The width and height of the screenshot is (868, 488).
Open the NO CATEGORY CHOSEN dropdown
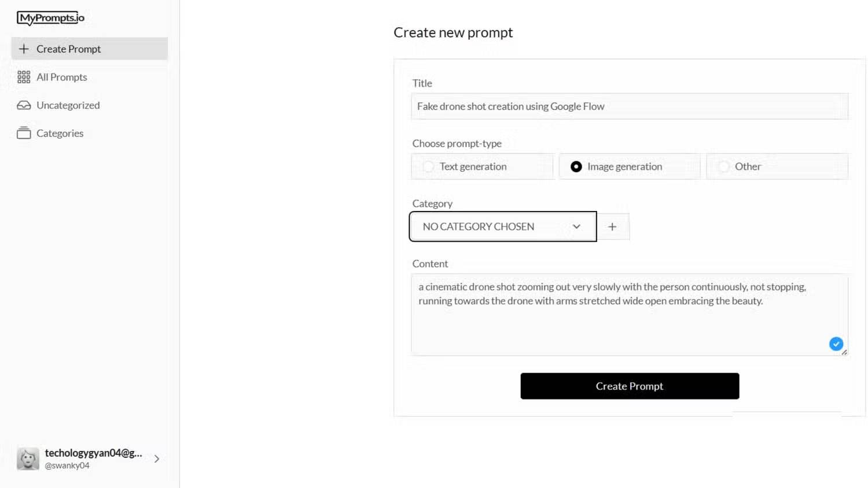tap(502, 227)
